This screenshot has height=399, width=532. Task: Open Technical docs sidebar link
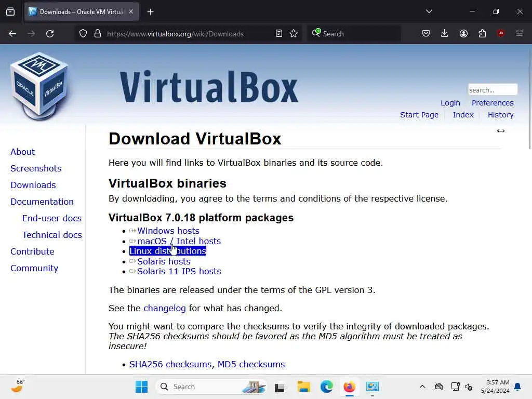52,235
